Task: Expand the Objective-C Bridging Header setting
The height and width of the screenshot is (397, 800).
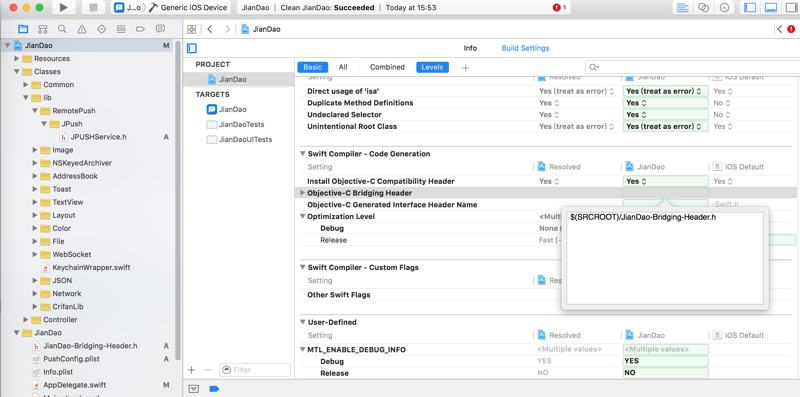Action: pyautogui.click(x=302, y=193)
